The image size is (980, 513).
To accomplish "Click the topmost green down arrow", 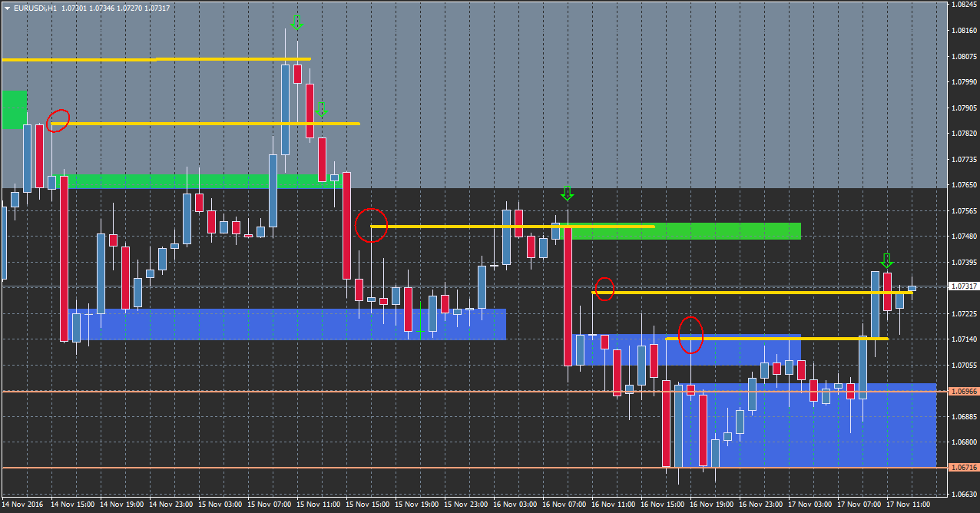I will [296, 22].
